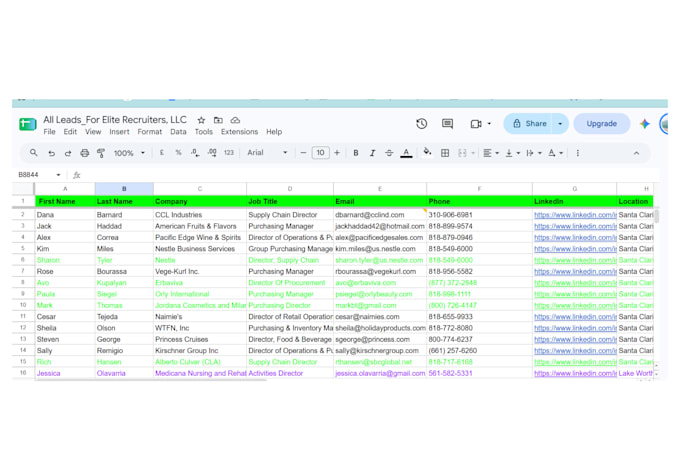Format as currency pound symbol
The image size is (680, 459).
click(x=162, y=153)
